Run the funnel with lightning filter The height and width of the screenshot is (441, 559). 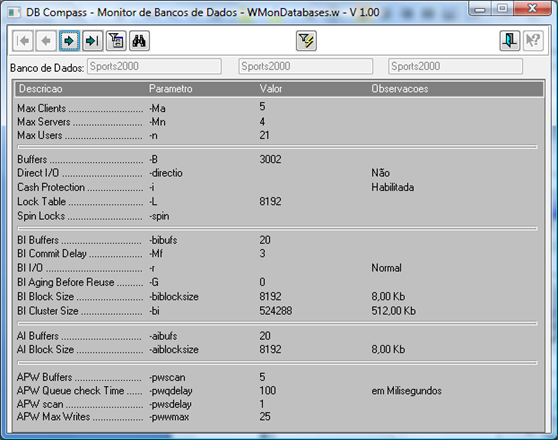(x=306, y=41)
